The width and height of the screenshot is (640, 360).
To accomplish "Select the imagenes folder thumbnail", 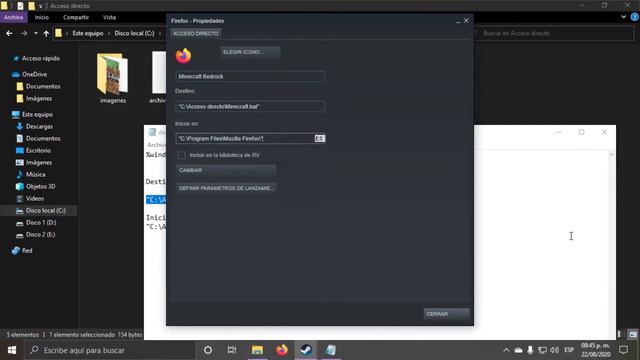I will [x=113, y=78].
